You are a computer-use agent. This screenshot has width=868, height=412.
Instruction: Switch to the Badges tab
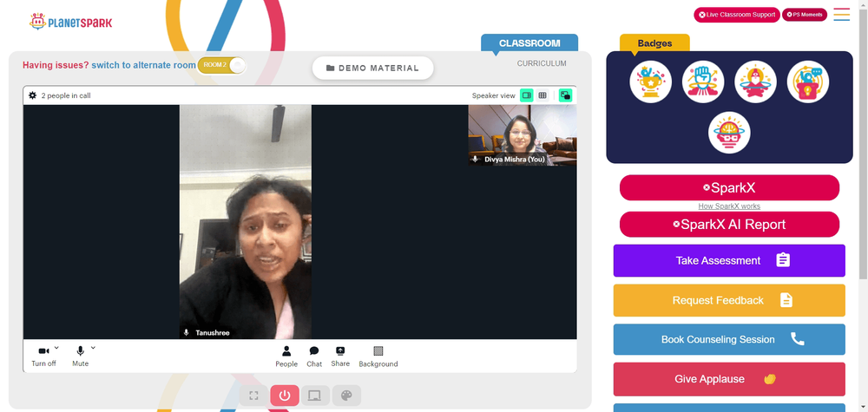tap(654, 43)
